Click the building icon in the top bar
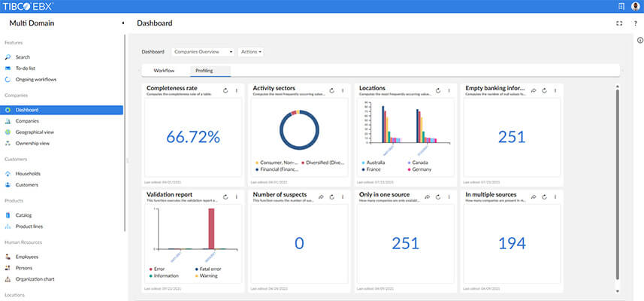Screen dimensions: 644x301 621,6
